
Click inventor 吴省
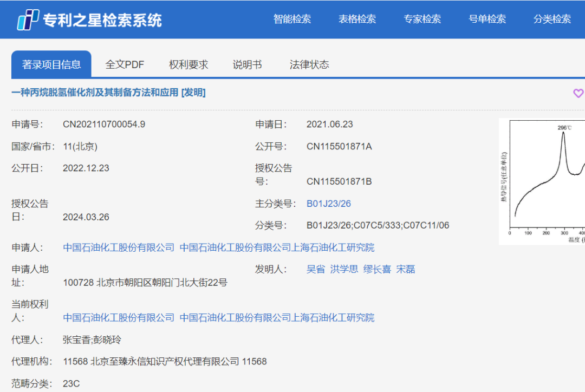(316, 269)
